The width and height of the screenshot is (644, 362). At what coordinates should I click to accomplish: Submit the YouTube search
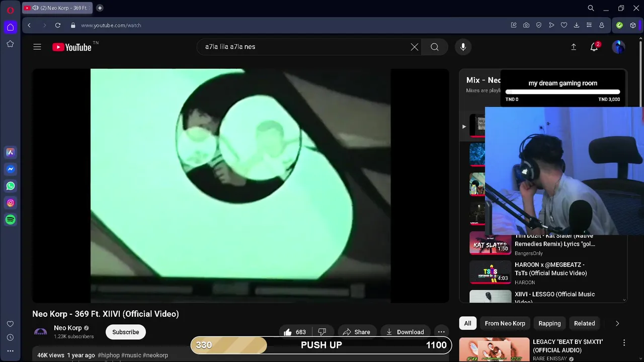(x=435, y=47)
